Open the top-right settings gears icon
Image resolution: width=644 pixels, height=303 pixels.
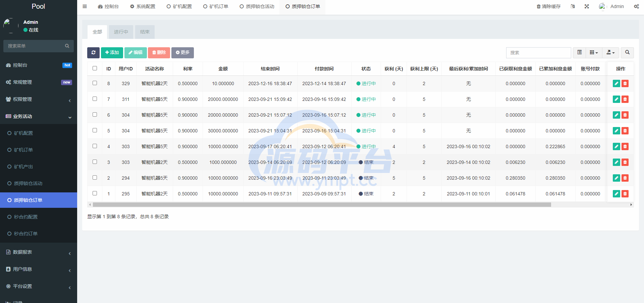(x=636, y=6)
